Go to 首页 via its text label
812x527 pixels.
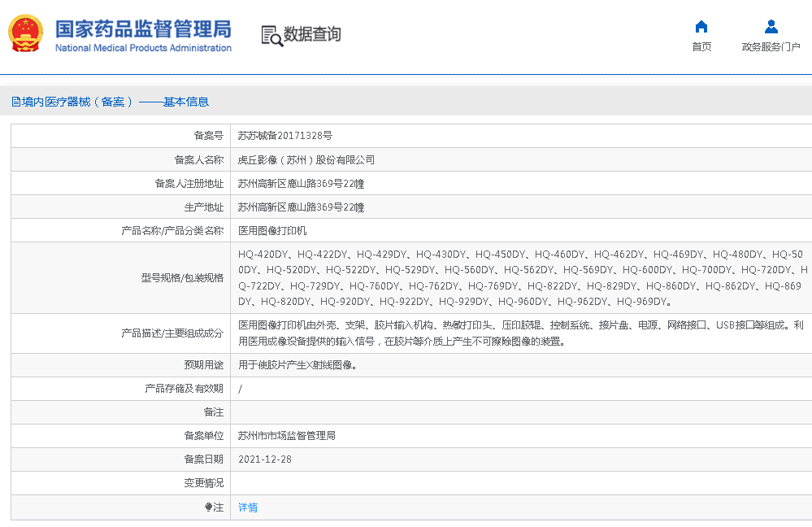[701, 47]
